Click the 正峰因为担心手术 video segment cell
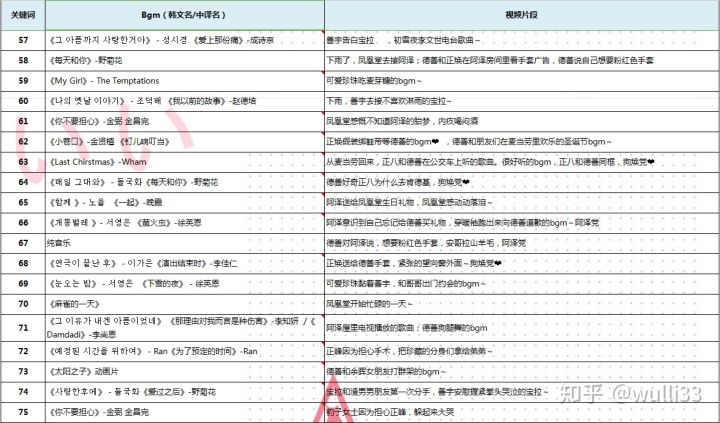Viewport: 720px width, 423px height. pos(522,351)
